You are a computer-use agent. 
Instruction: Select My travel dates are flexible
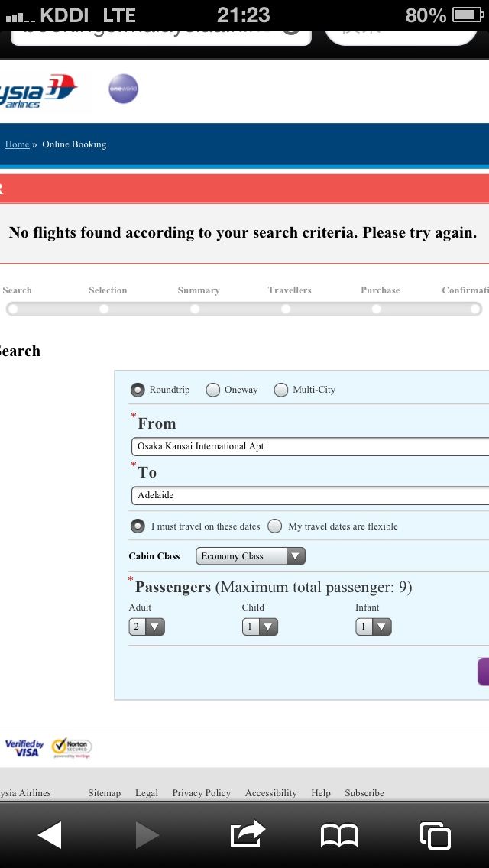[x=275, y=526]
